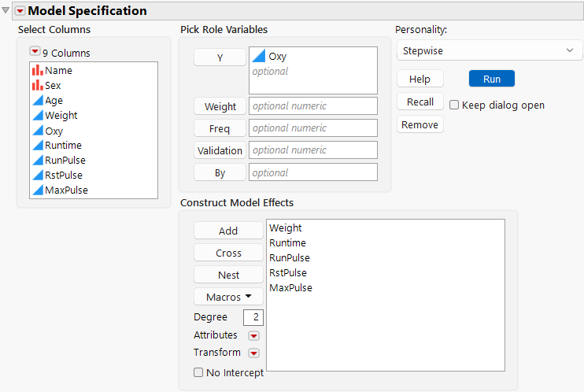
Task: Select RunPulse in Construct Model Effects list
Action: coord(289,258)
